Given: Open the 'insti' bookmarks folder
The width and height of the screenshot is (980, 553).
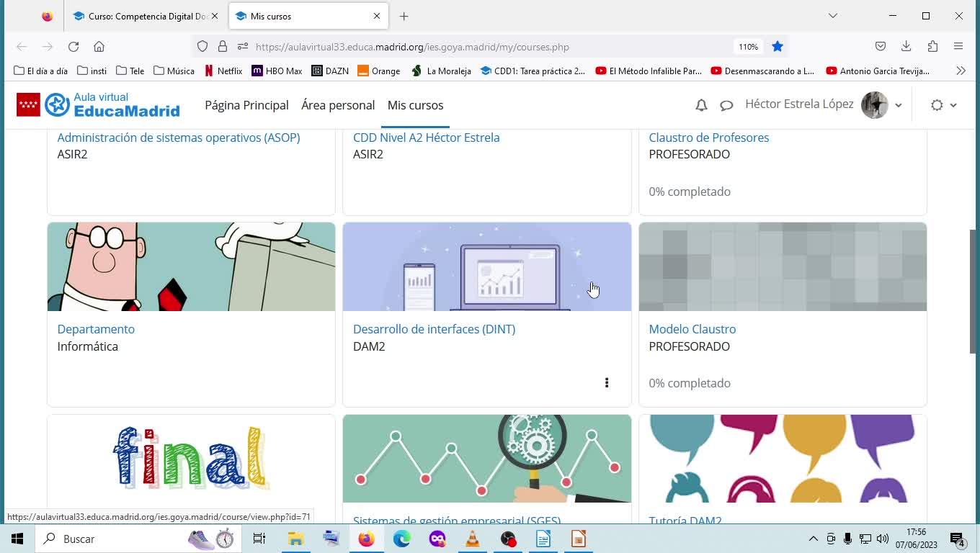Looking at the screenshot, I should tap(92, 71).
